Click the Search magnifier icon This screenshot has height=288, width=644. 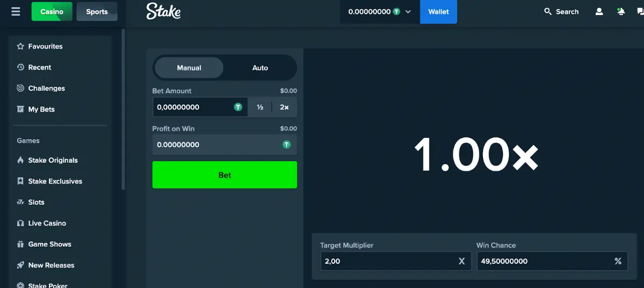(x=548, y=11)
